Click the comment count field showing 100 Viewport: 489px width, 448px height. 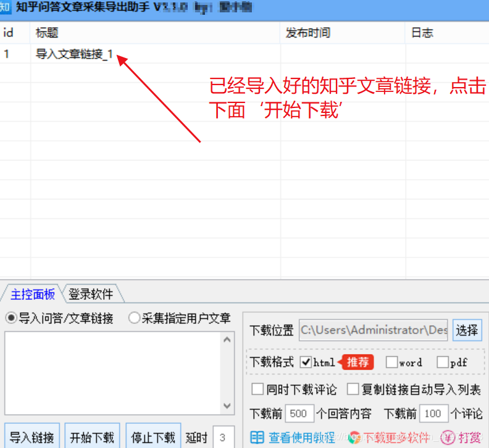(434, 413)
